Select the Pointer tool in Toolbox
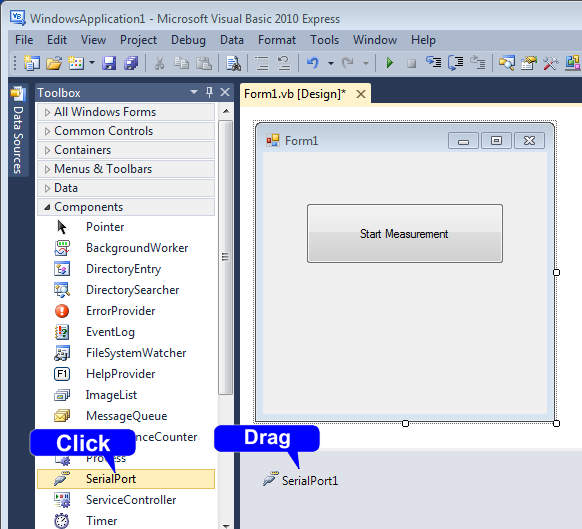Viewport: 582px width, 529px height. click(x=126, y=227)
